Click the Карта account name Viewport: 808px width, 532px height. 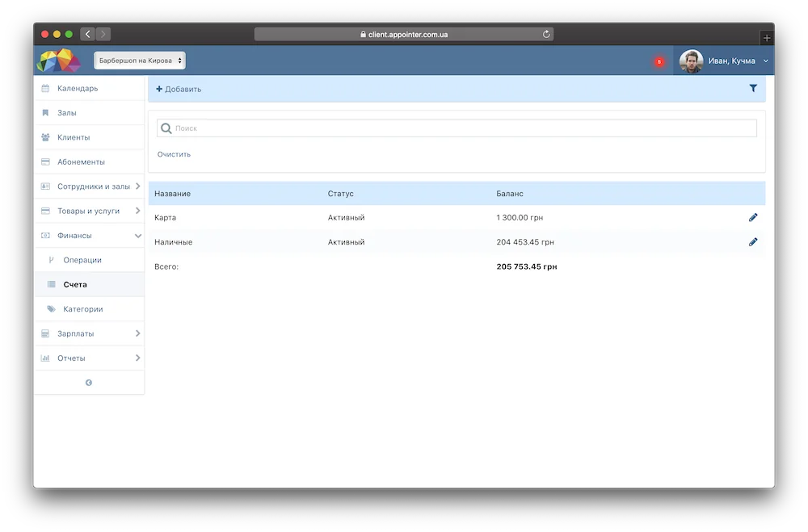(x=165, y=217)
